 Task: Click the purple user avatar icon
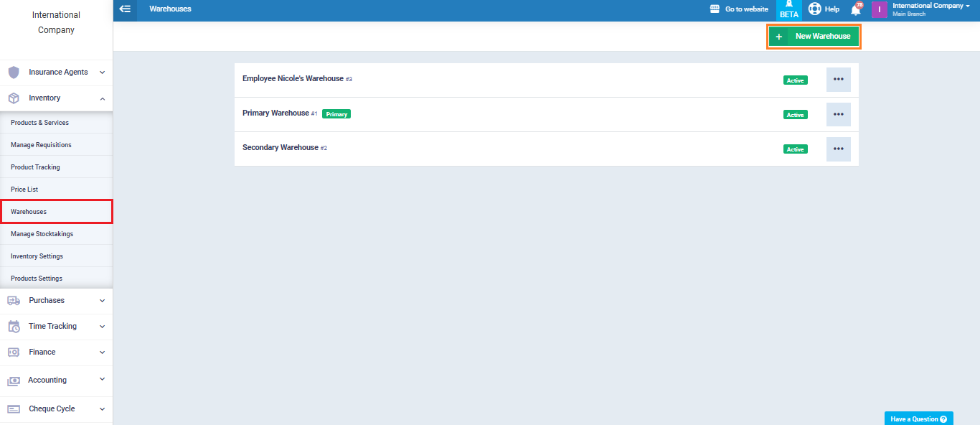[x=879, y=9]
